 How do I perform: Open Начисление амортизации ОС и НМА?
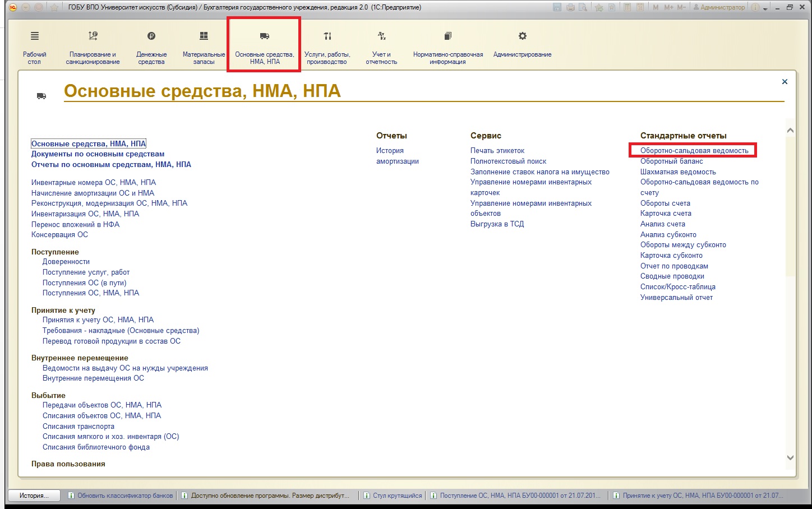93,193
